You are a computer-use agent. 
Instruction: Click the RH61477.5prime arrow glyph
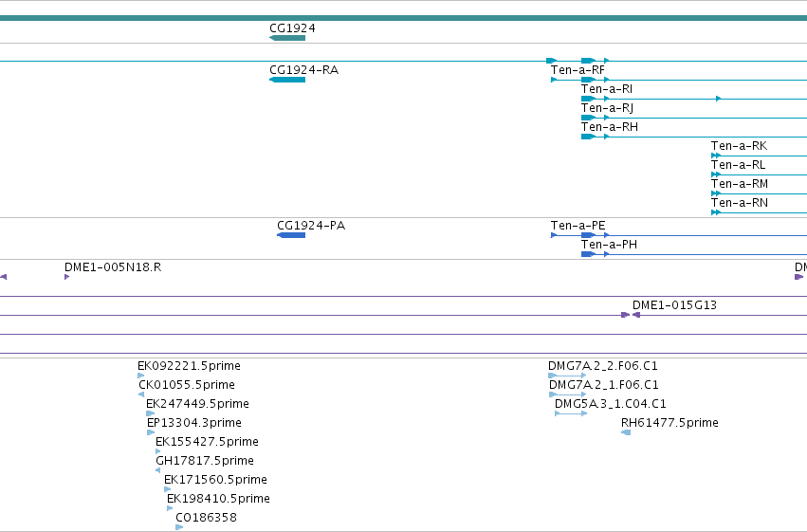pos(626,432)
